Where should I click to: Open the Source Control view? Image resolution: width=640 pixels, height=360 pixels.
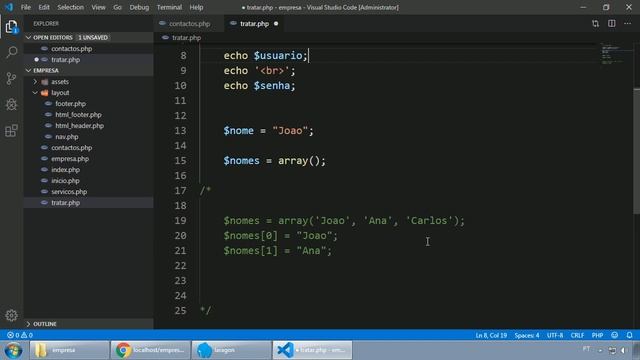[x=11, y=78]
